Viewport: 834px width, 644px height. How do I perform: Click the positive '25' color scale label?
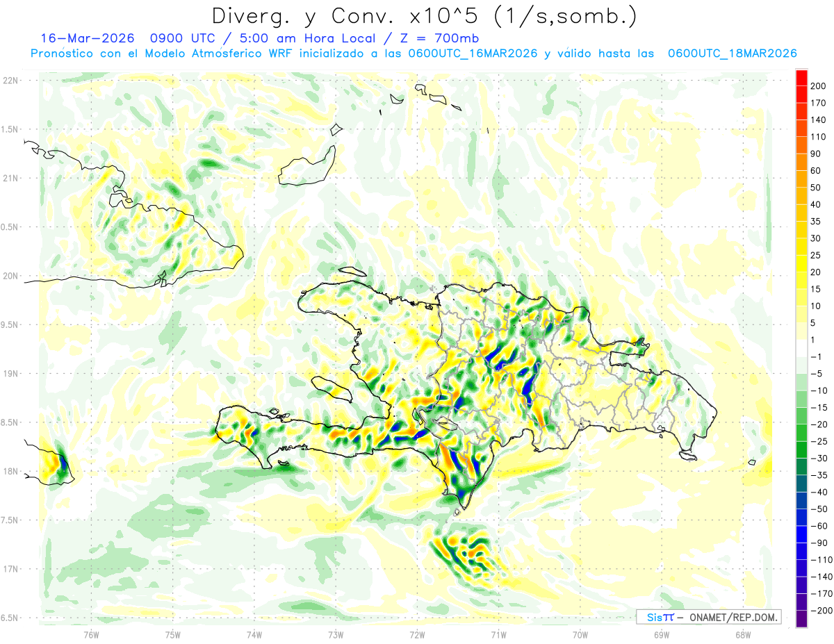coord(816,255)
